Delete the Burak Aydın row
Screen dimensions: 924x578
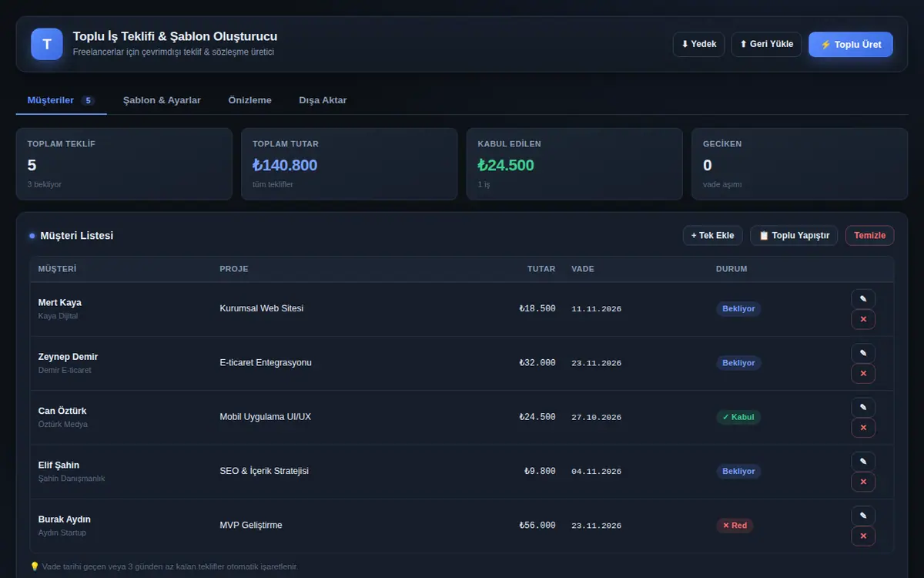863,536
